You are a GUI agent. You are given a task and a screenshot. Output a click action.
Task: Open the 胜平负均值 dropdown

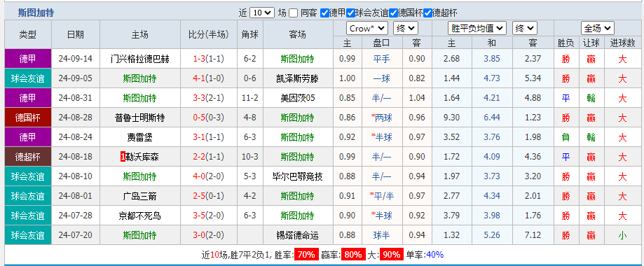click(477, 28)
